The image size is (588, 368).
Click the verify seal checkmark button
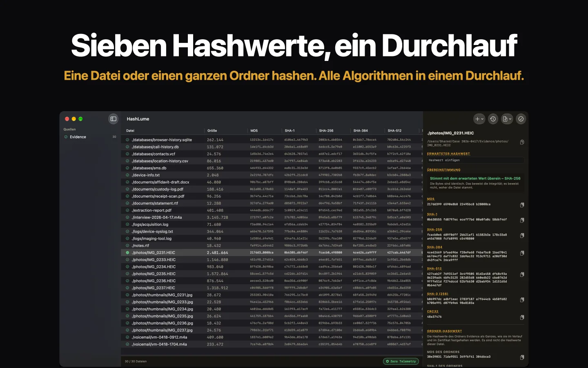point(521,119)
